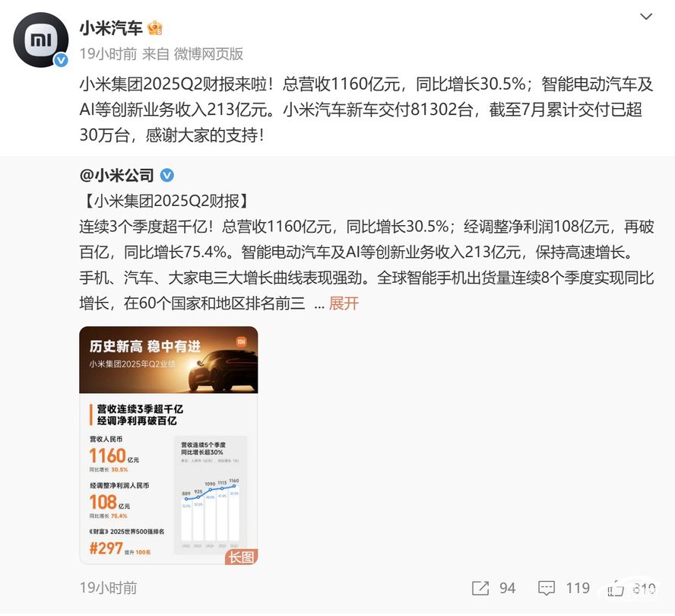This screenshot has width=675, height=616.
Task: Click the comment bubble icon
Action: [547, 588]
